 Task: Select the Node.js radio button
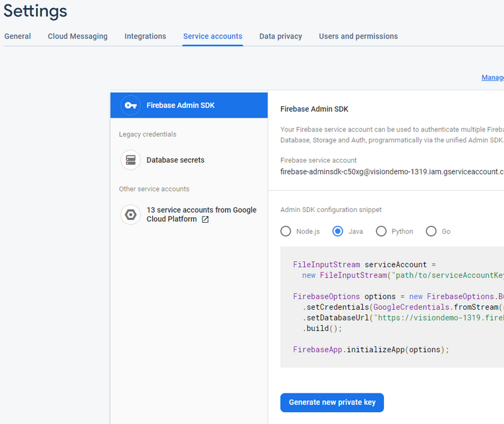tap(286, 231)
